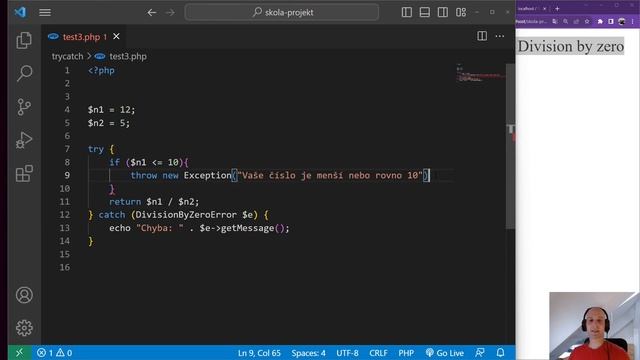Image resolution: width=640 pixels, height=360 pixels.
Task: Open the Accounts menu in activity bar
Action: [x=24, y=295]
